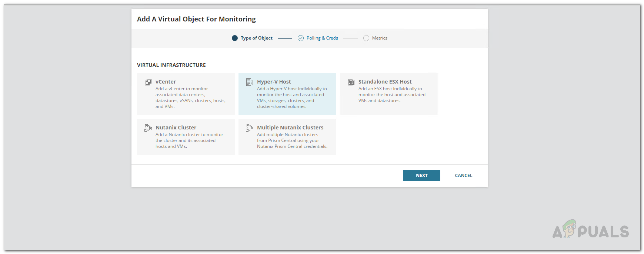Select the Multiple Nutanix Clusters title

pos(290,128)
